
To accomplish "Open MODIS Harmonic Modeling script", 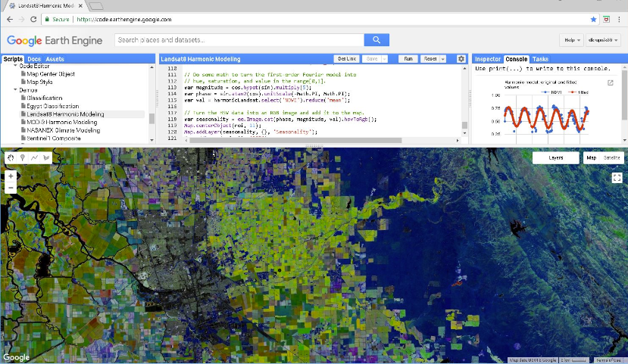I will [61, 122].
